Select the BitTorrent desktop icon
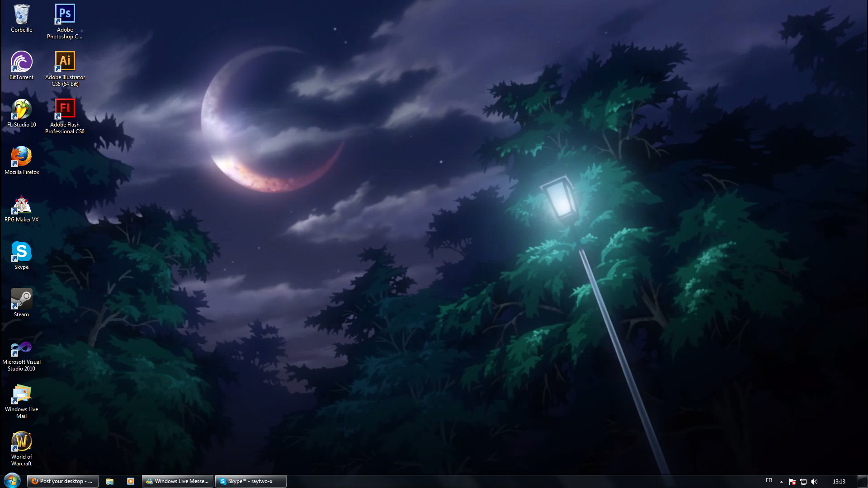 point(21,62)
